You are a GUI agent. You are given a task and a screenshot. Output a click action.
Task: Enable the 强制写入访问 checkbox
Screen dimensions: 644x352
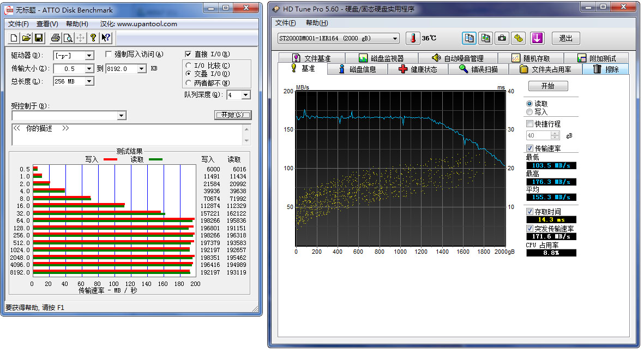click(109, 54)
